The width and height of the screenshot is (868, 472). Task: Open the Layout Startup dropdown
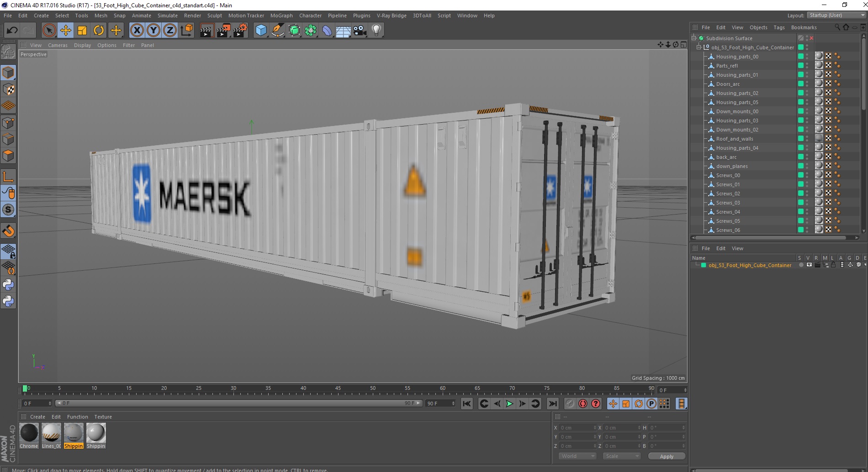tap(836, 15)
